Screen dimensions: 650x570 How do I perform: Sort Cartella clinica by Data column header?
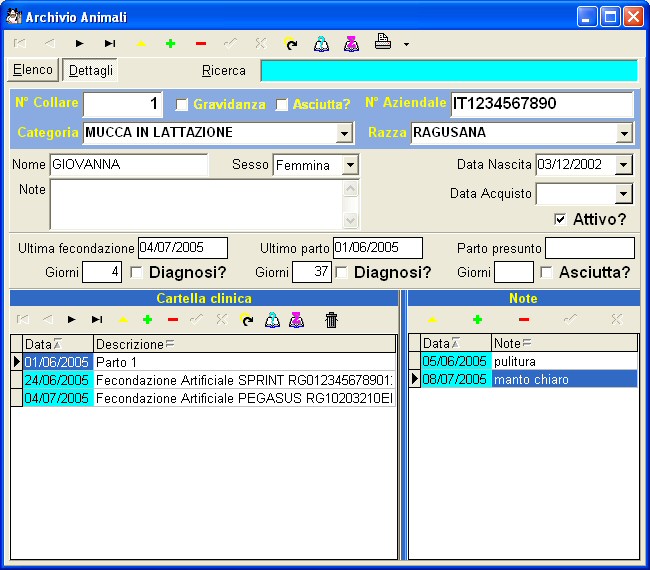coord(58,344)
